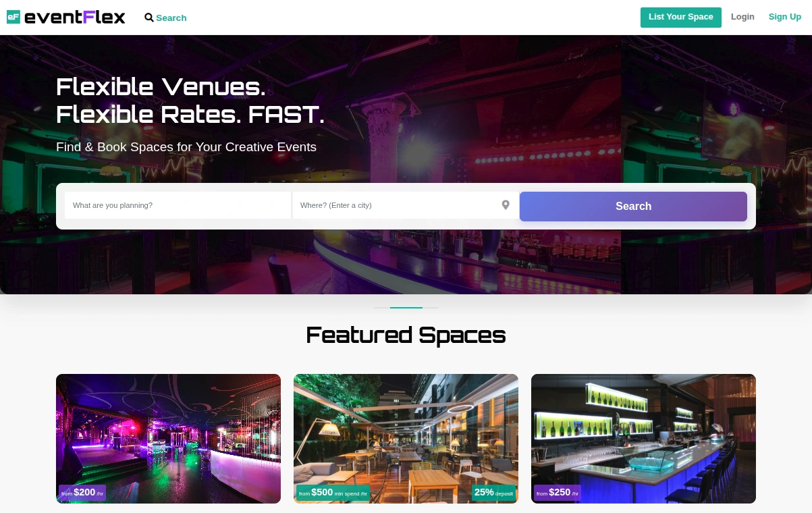Open the Login link

742,17
